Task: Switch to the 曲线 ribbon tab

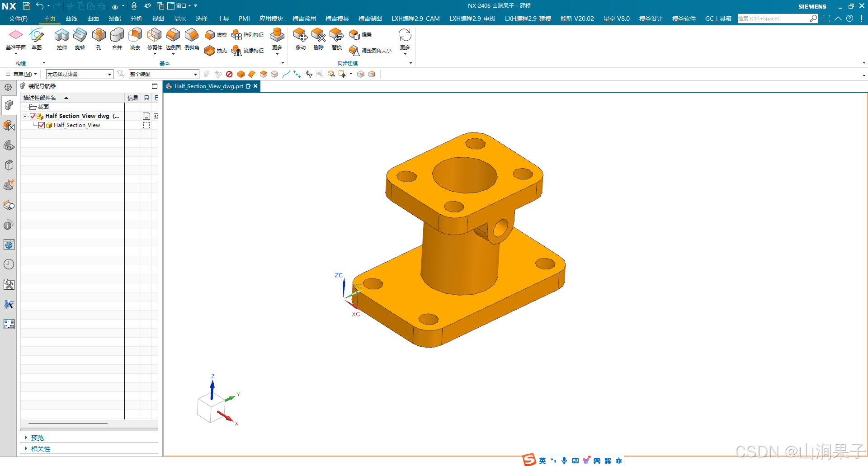Action: pyautogui.click(x=71, y=19)
